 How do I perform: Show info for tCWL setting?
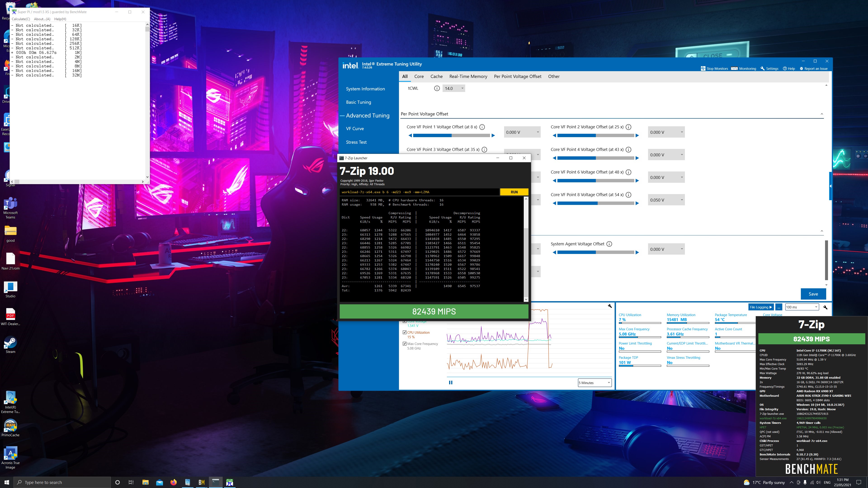click(x=437, y=88)
